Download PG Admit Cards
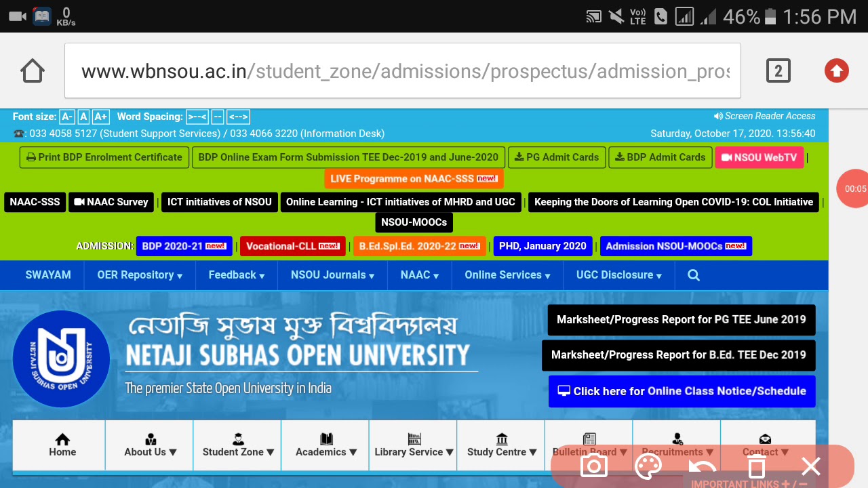Screen dimensions: 868x488 (557, 157)
